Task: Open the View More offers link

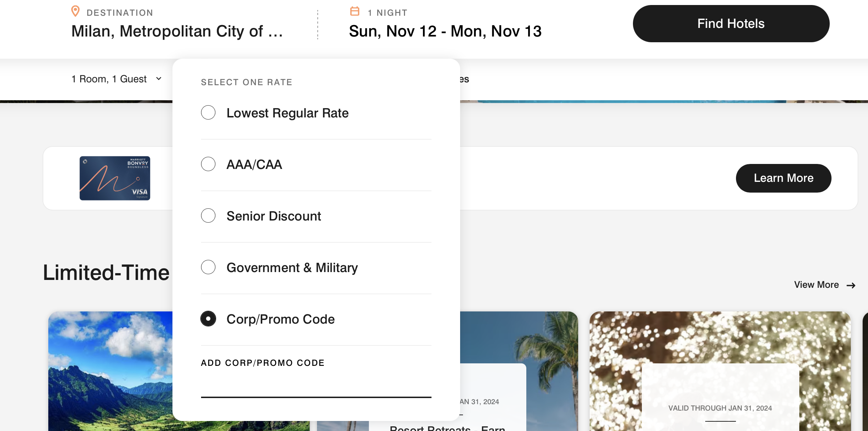Action: [816, 285]
